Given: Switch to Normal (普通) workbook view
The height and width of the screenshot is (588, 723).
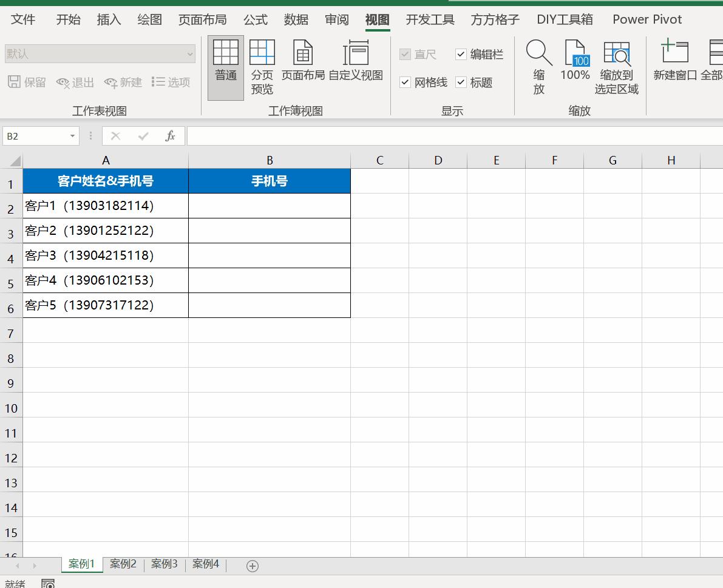Looking at the screenshot, I should coord(225,68).
